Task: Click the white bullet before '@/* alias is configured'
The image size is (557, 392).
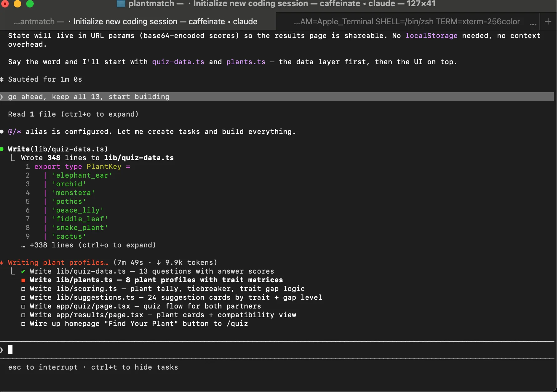Action: tap(2, 131)
